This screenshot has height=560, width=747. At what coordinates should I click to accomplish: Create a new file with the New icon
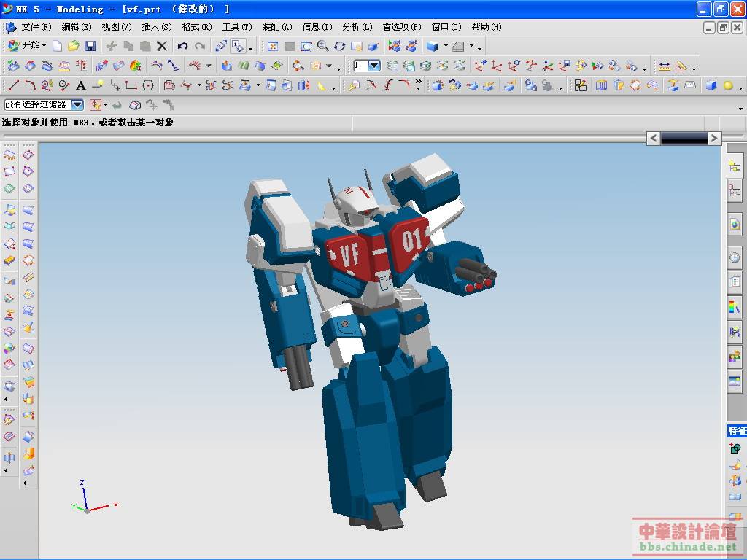[57, 46]
